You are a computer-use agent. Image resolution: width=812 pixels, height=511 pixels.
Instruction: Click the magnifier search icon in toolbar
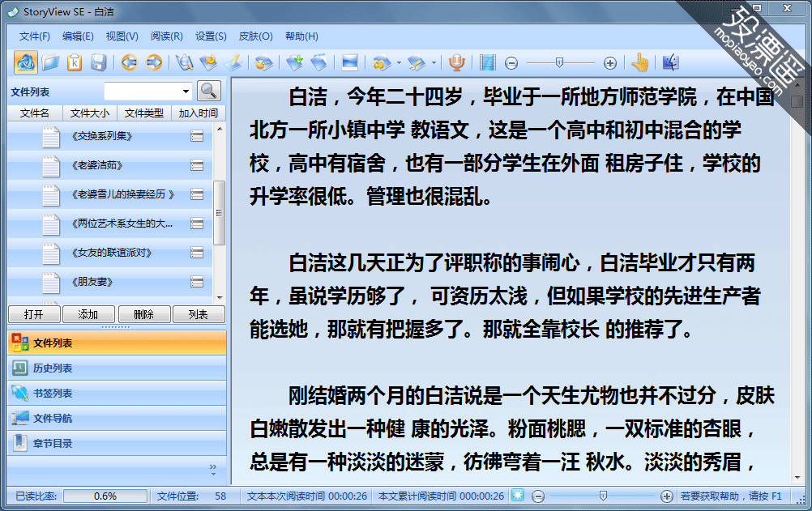[x=184, y=62]
